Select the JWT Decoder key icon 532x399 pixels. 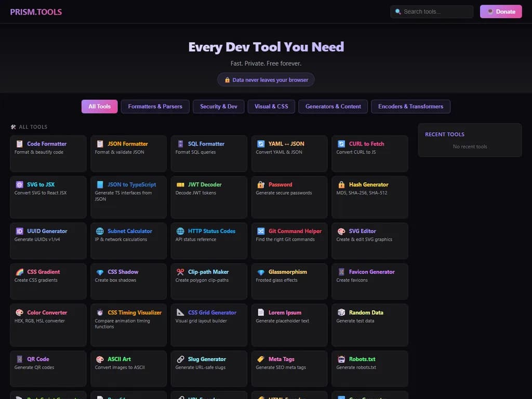(x=181, y=184)
